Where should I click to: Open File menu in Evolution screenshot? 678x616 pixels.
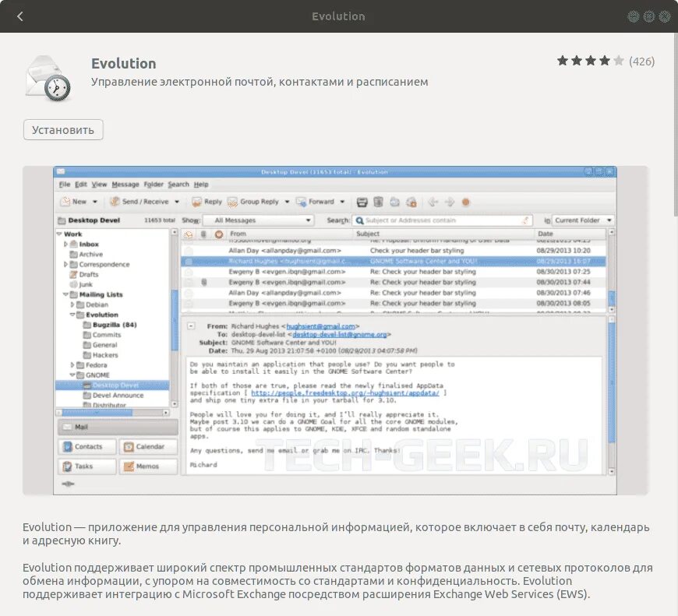pos(65,185)
